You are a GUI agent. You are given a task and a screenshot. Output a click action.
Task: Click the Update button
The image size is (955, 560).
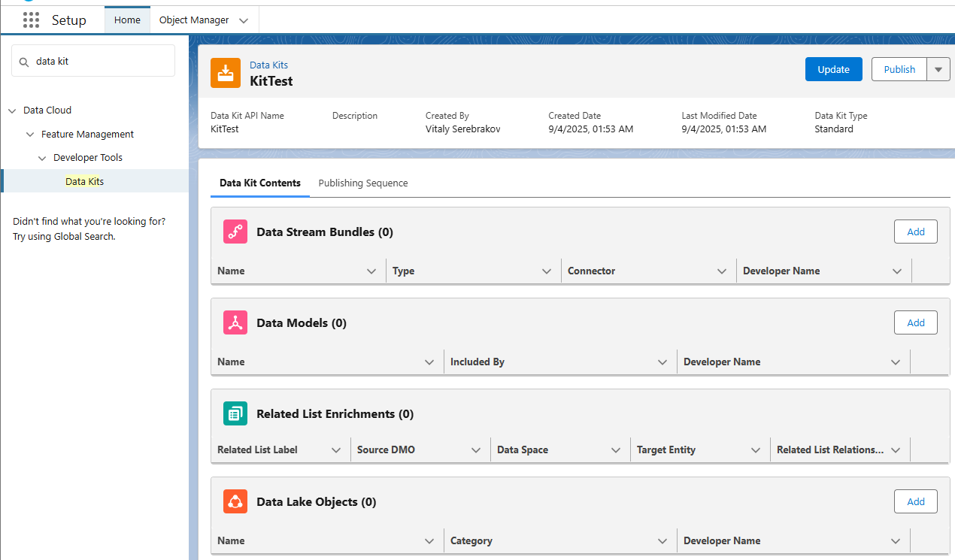point(834,69)
